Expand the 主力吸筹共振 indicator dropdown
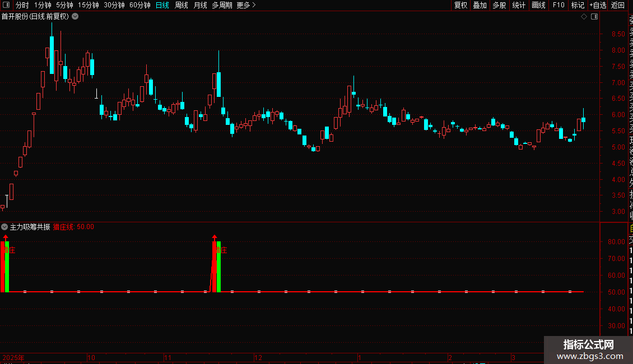Image resolution: width=633 pixels, height=364 pixels. (x=4, y=227)
